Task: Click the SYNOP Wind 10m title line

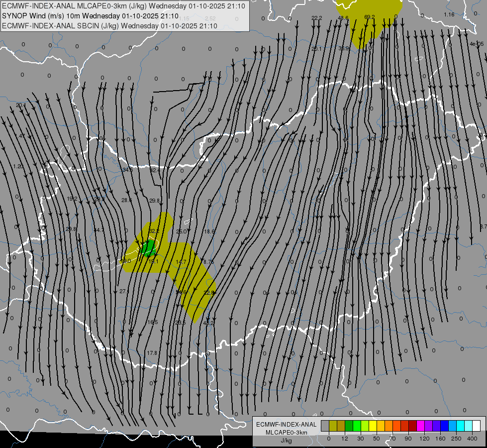Action: (90, 16)
